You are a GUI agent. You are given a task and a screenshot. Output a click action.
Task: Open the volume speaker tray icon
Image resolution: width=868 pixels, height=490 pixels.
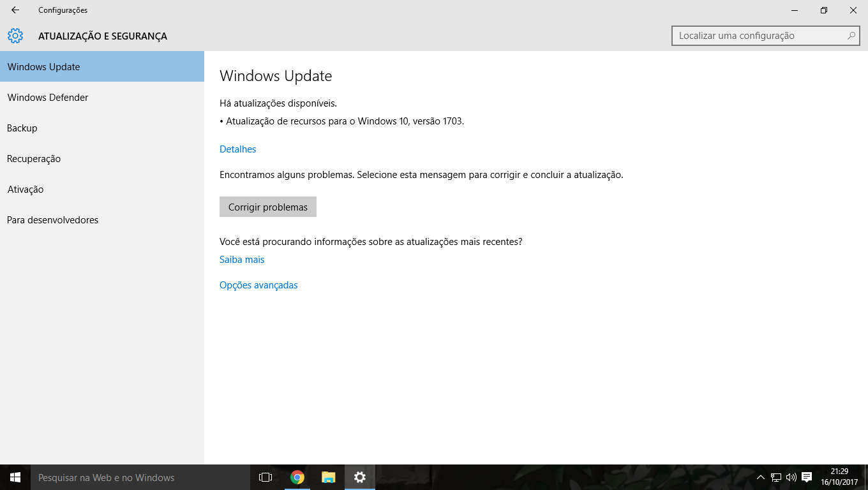791,477
